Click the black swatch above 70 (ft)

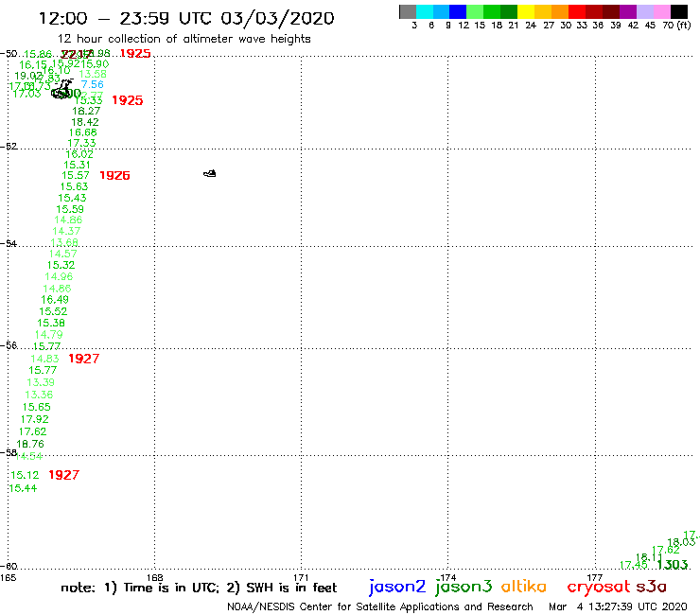pos(678,11)
